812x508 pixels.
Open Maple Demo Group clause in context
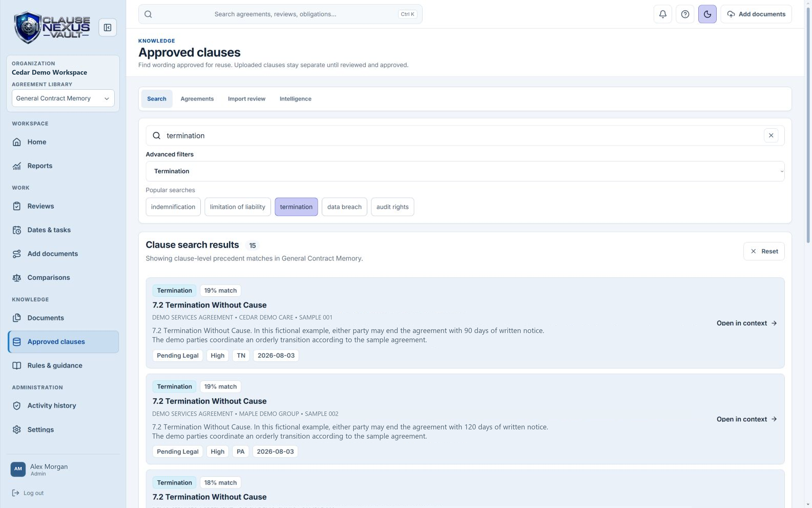tap(746, 419)
